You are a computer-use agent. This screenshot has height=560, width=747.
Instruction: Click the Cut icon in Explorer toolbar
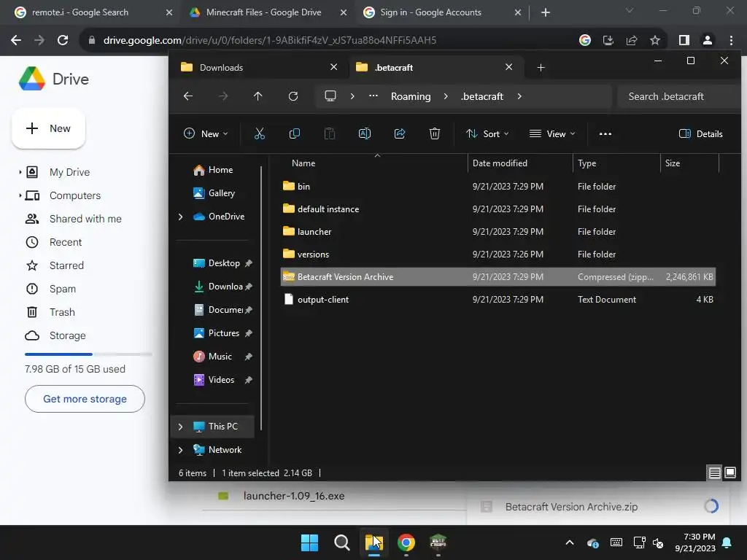click(x=259, y=134)
